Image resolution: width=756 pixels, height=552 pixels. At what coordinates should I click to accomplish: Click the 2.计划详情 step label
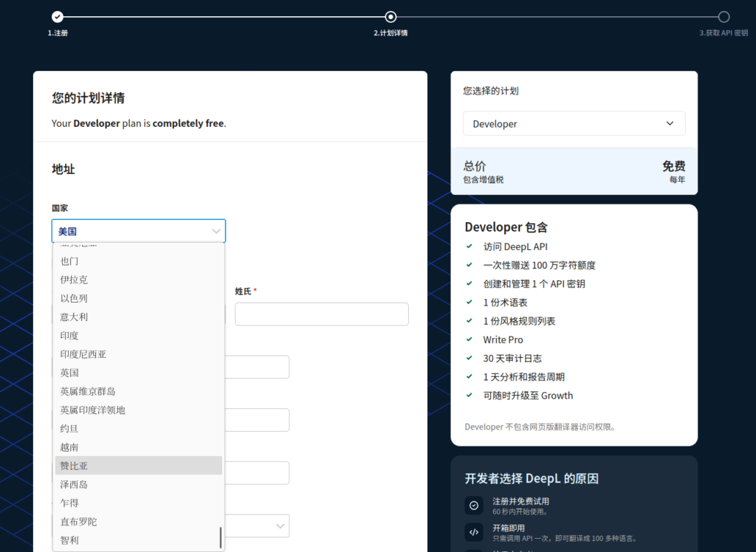pos(391,32)
